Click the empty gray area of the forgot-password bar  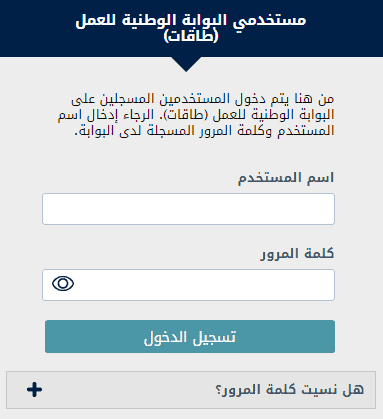[x=128, y=390]
